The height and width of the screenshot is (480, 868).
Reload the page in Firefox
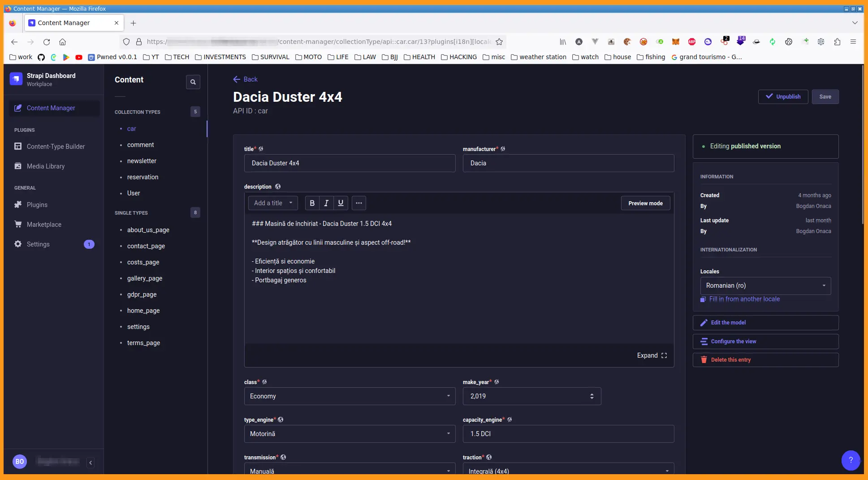pyautogui.click(x=47, y=42)
